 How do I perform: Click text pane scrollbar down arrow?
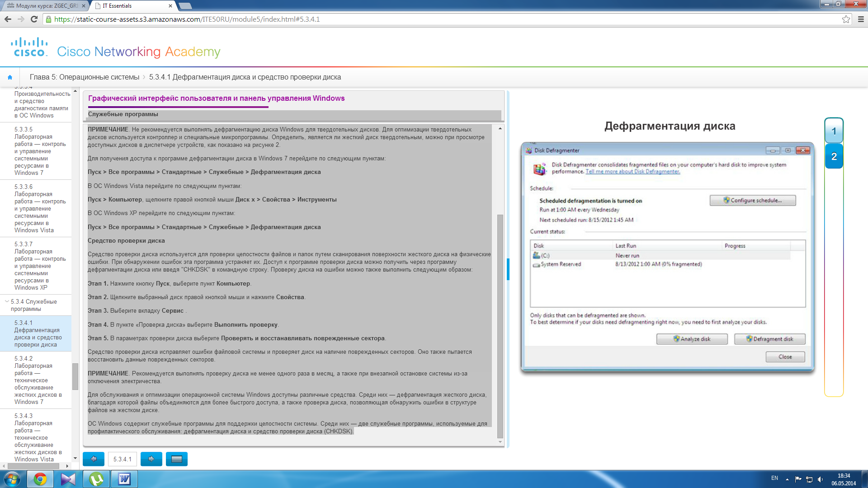pyautogui.click(x=500, y=442)
